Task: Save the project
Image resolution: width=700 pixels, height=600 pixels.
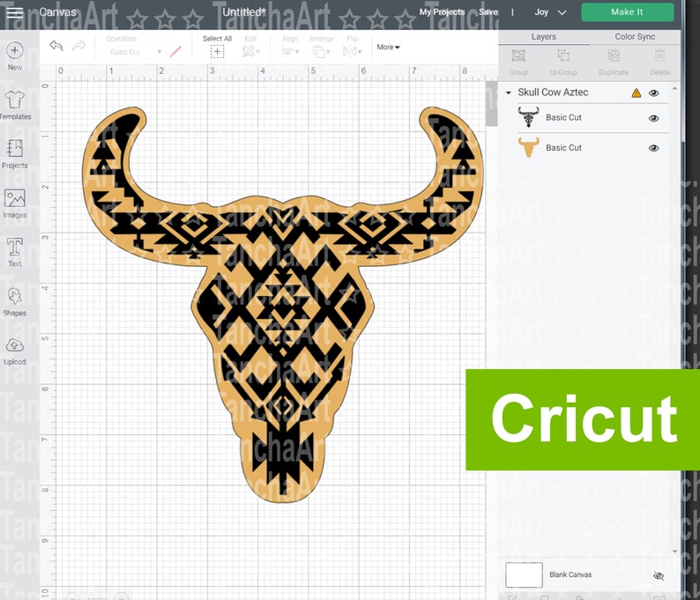Action: coord(488,12)
